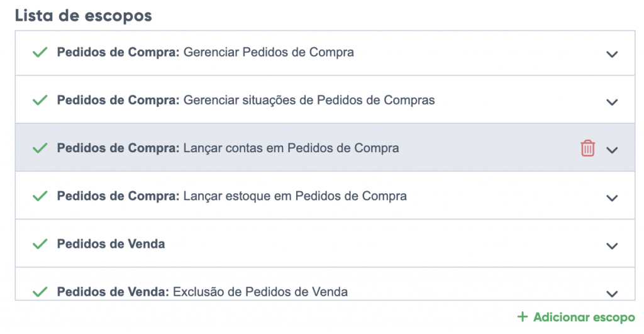Expand the Gerenciar Pedidos de Compra scope
Screen dimensions: 644x334
[x=612, y=54]
